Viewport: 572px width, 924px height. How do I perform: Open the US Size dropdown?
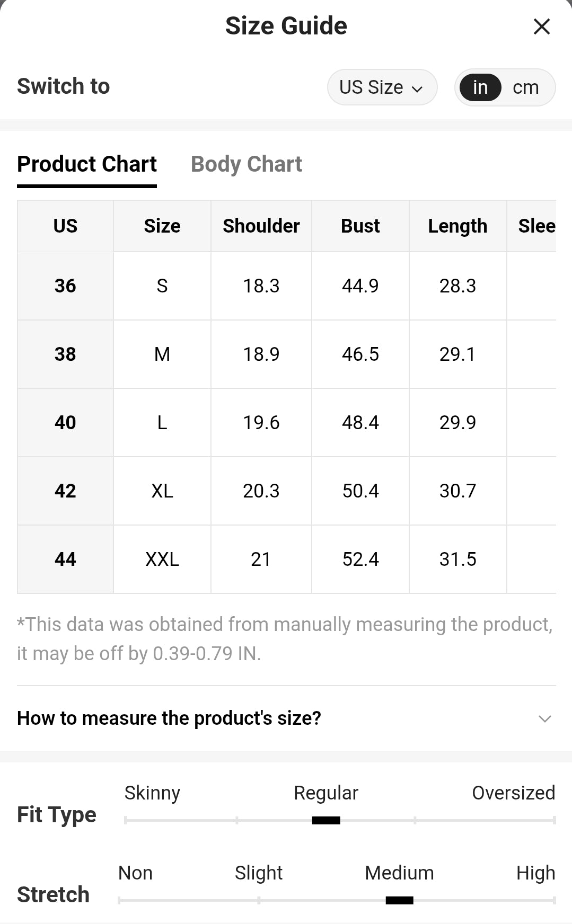click(382, 87)
